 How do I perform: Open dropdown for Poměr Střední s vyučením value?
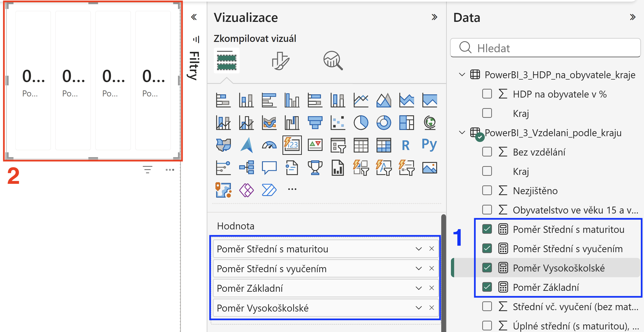418,268
